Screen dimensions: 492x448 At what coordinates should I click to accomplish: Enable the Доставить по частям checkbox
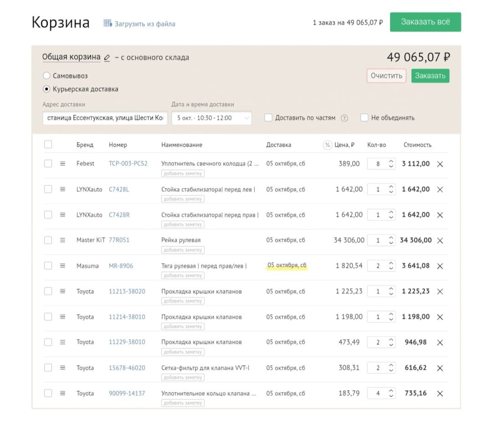point(268,118)
